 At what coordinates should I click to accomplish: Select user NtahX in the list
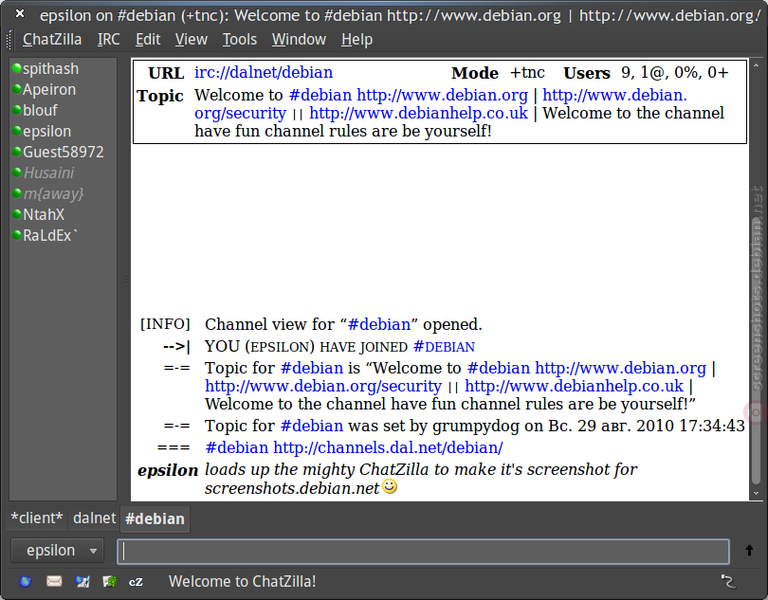[63, 215]
